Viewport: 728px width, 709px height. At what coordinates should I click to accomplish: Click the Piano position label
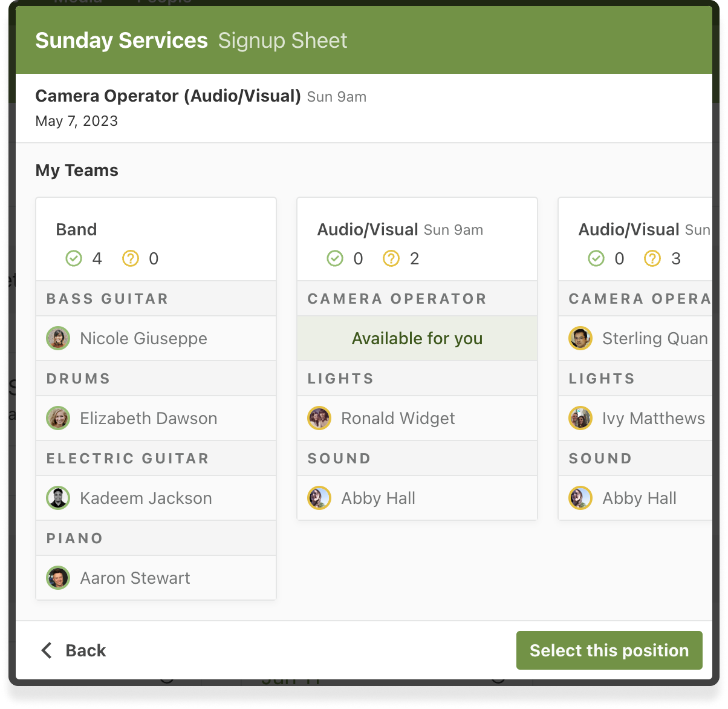point(75,538)
